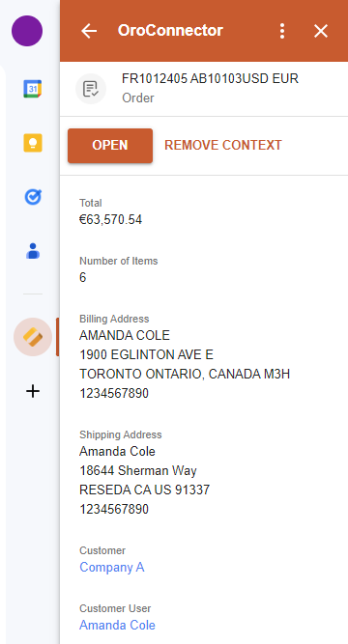Get more add-ons with plus icon
348x644 pixels.
pos(33,391)
